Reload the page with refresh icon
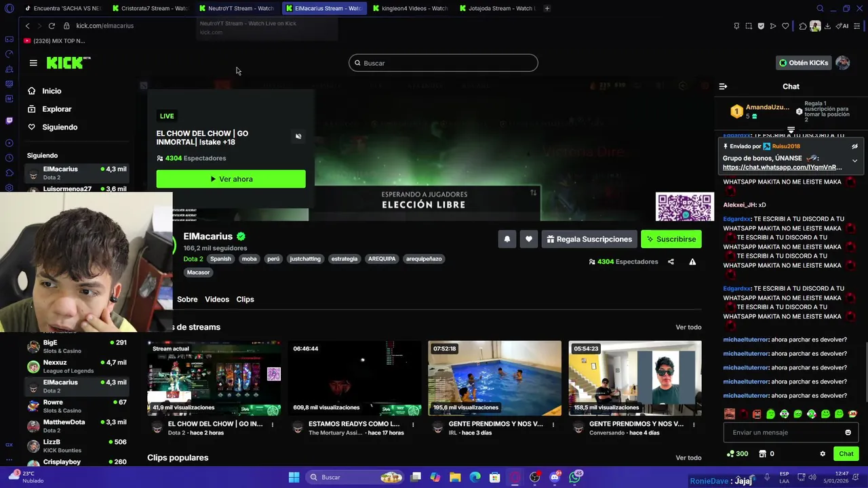 click(52, 26)
